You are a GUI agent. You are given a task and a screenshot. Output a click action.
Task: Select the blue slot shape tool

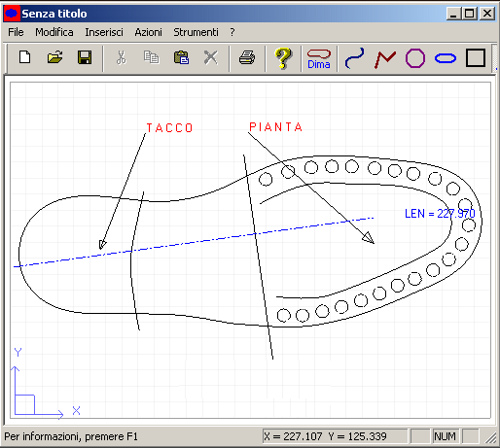[446, 58]
